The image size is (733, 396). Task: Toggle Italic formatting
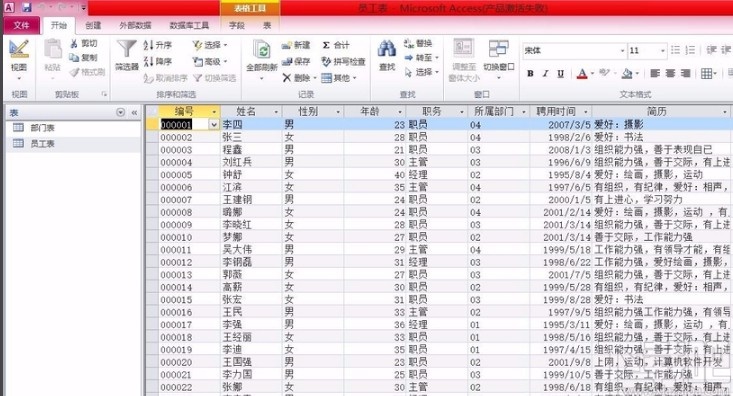tap(545, 73)
